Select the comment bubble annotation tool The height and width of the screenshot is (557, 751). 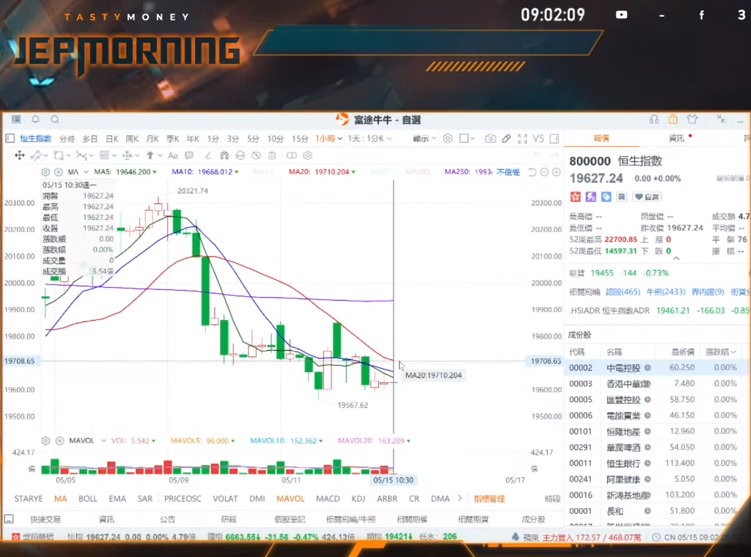pyautogui.click(x=189, y=155)
